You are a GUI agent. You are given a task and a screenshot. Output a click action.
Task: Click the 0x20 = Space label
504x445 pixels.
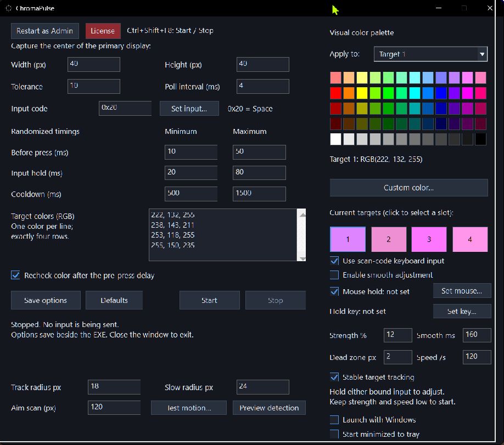pyautogui.click(x=250, y=109)
